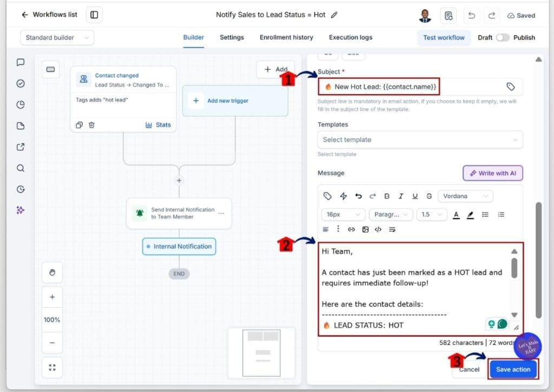Viewport: 554px width, 392px height.
Task: Open the pie chart sidebar icon
Action: 21,104
